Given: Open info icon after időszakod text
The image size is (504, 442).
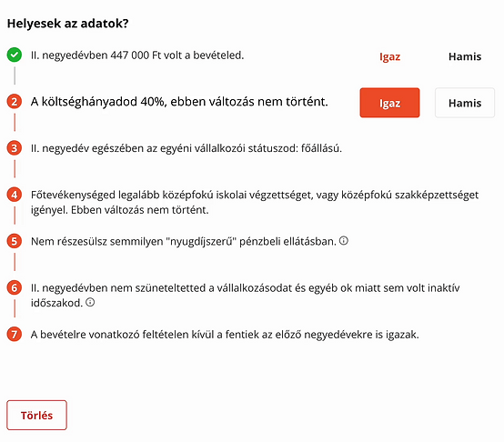Looking at the screenshot, I should coord(90,302).
